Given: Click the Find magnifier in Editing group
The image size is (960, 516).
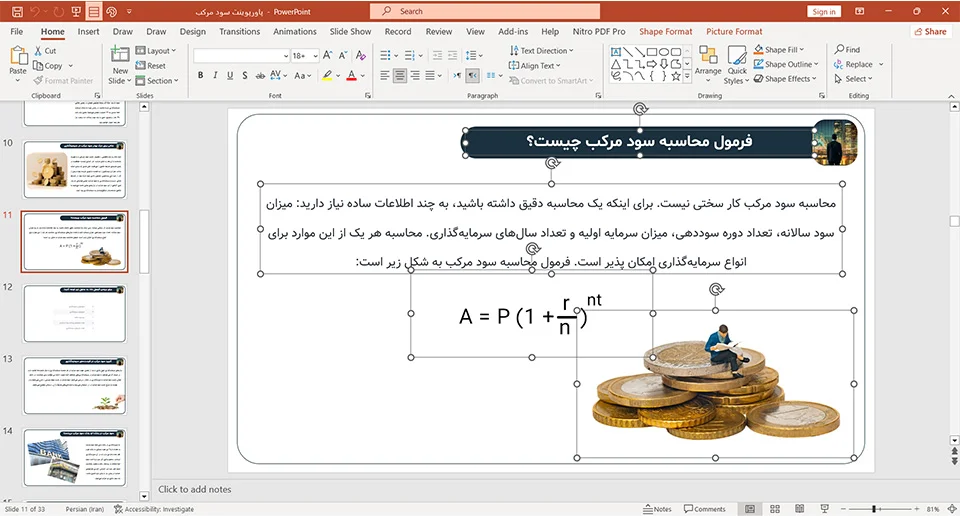Looking at the screenshot, I should click(x=847, y=50).
